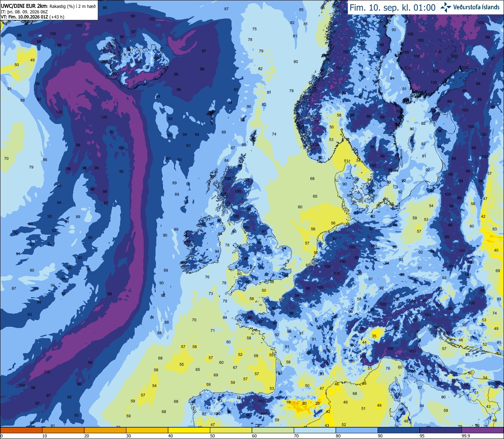Click the dark orange 0–10 legend segment
Screen dimensions: 504x439
[21, 430]
